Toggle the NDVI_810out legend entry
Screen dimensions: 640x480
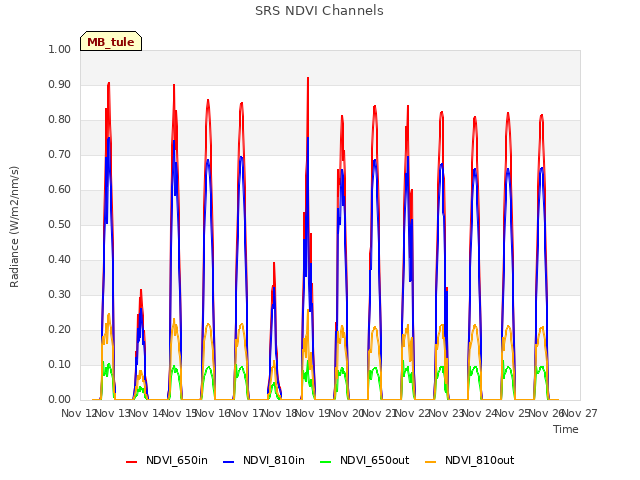click(469, 460)
